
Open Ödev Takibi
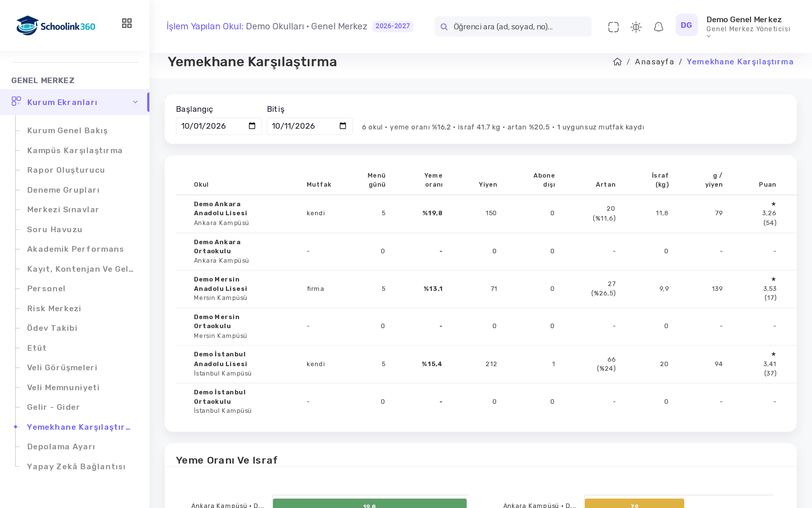tap(52, 328)
